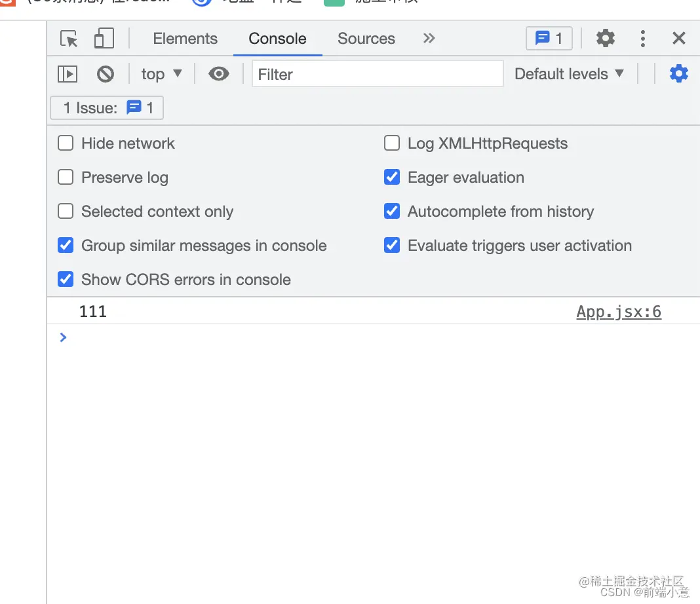Enable the Selected context only checkbox
This screenshot has height=604, width=700.
tap(66, 211)
